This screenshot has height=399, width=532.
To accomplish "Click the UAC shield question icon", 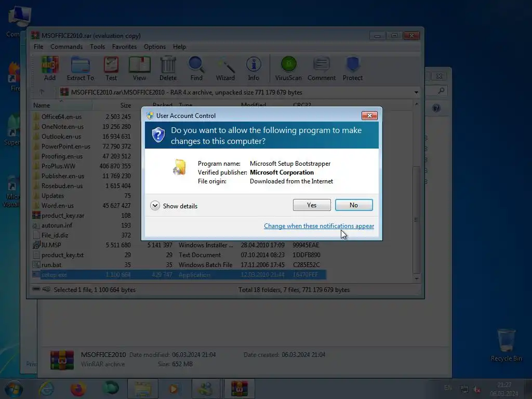I will (x=158, y=135).
